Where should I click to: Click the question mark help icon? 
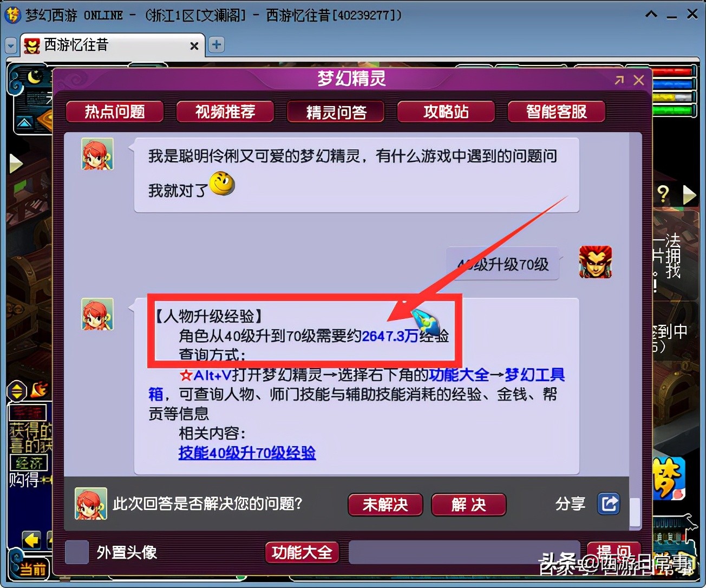(x=663, y=193)
